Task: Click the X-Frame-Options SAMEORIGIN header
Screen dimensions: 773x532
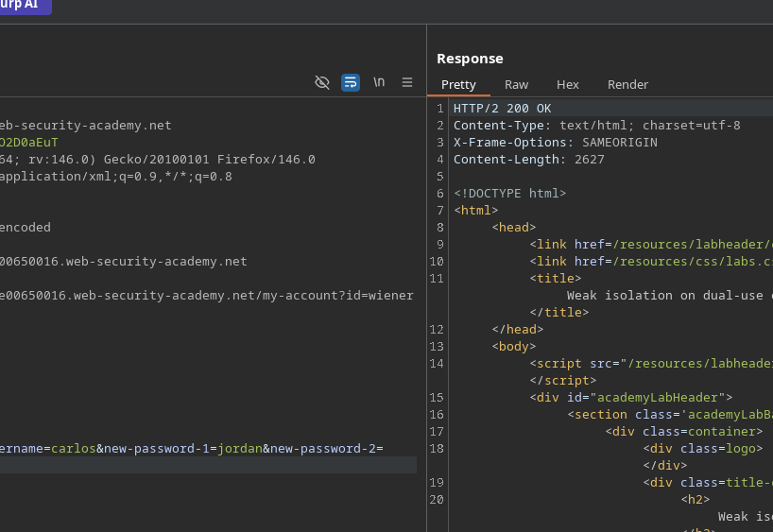Action: [x=555, y=142]
